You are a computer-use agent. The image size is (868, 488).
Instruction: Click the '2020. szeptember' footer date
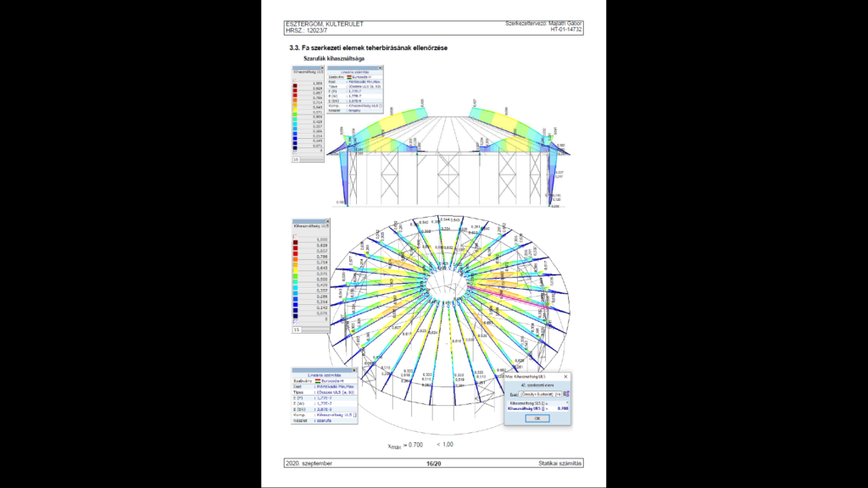point(309,463)
